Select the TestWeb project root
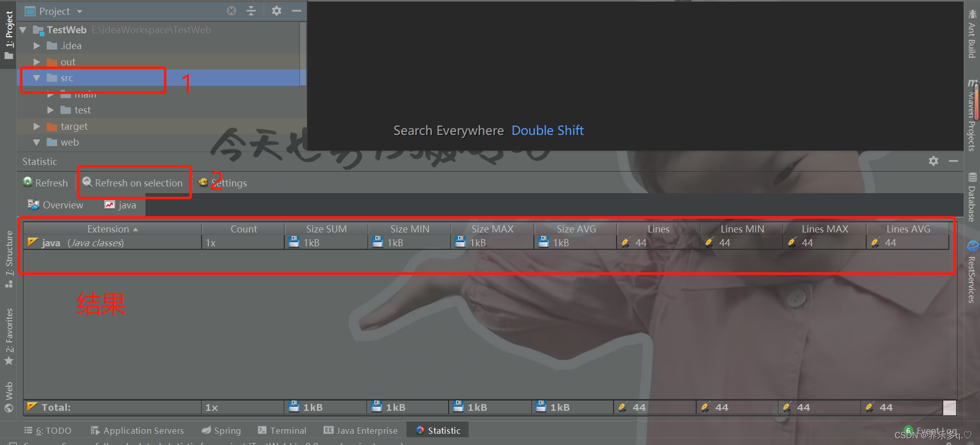 [x=67, y=30]
